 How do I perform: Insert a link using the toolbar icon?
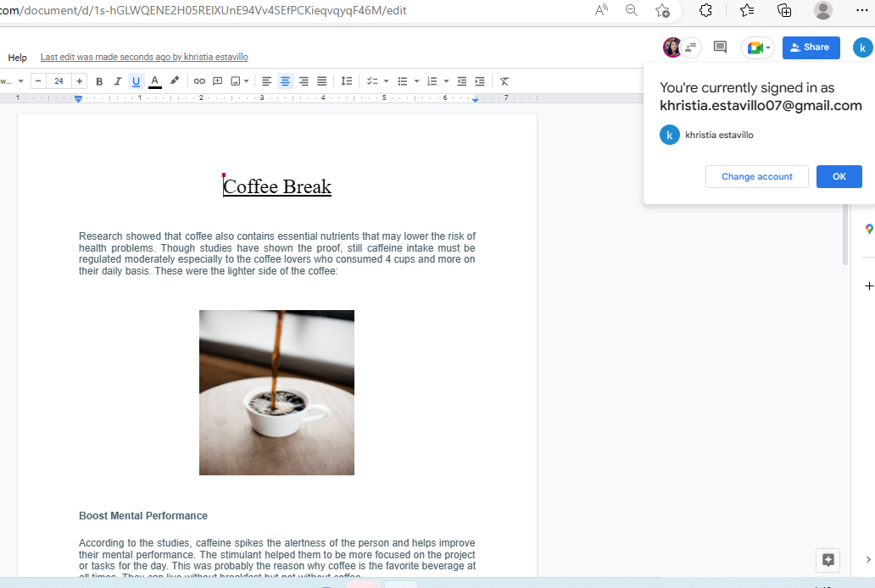199,81
